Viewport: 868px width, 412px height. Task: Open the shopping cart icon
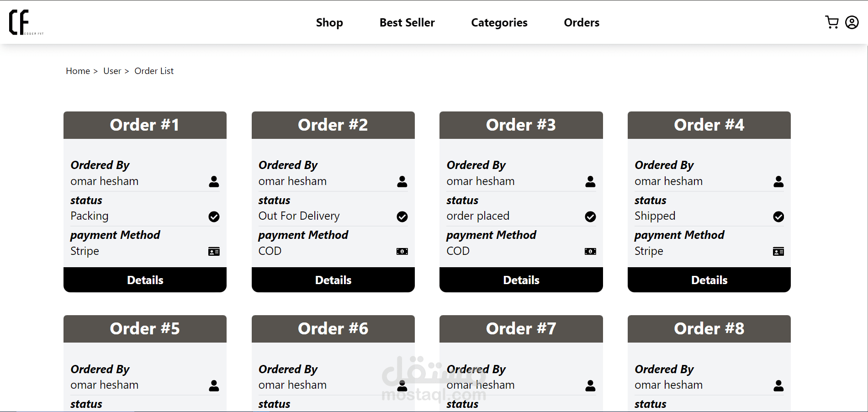831,22
